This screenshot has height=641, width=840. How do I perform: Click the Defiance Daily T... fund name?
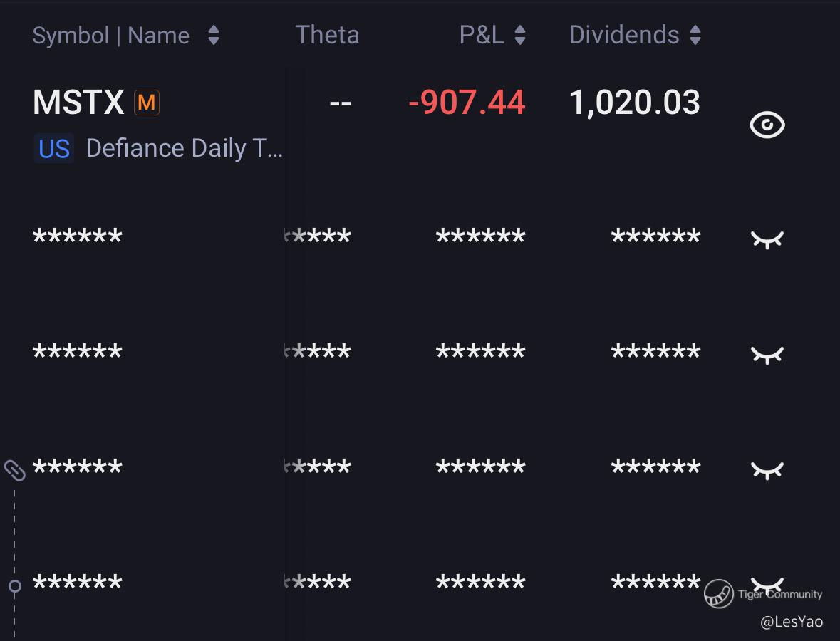click(x=185, y=148)
